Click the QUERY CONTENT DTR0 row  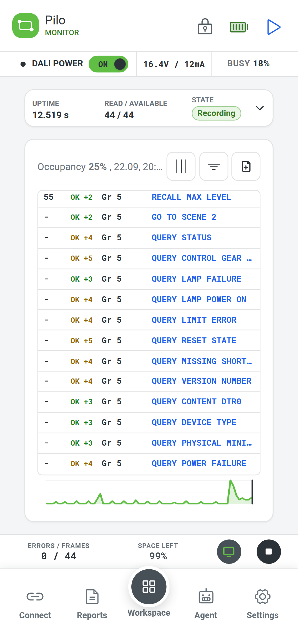[149, 402]
